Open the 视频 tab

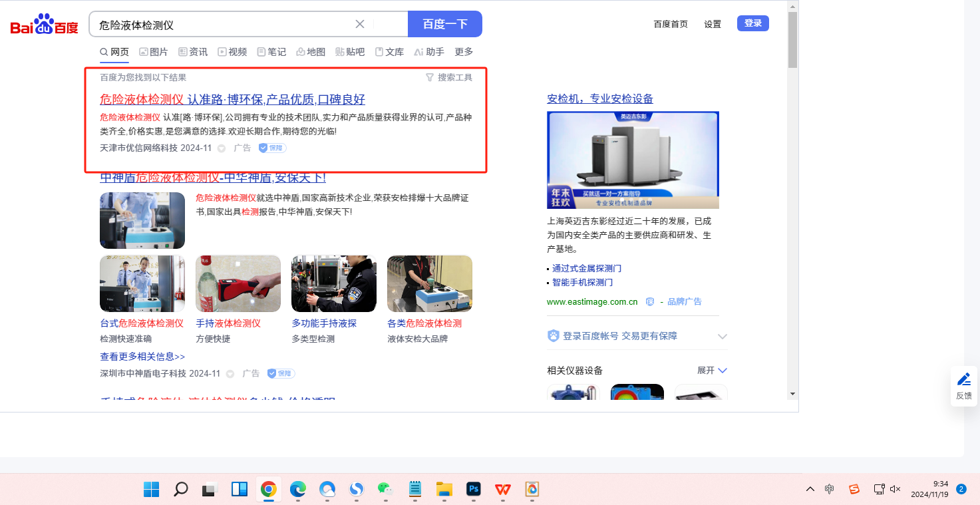coord(232,52)
